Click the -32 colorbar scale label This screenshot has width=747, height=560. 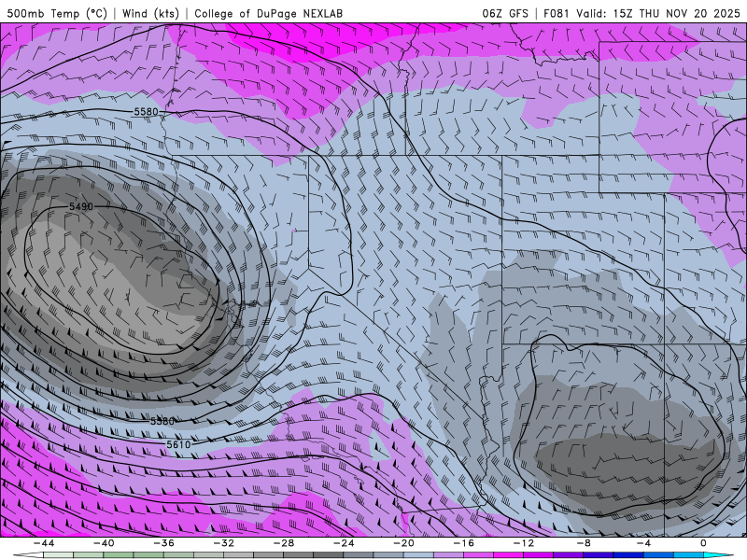[223, 543]
